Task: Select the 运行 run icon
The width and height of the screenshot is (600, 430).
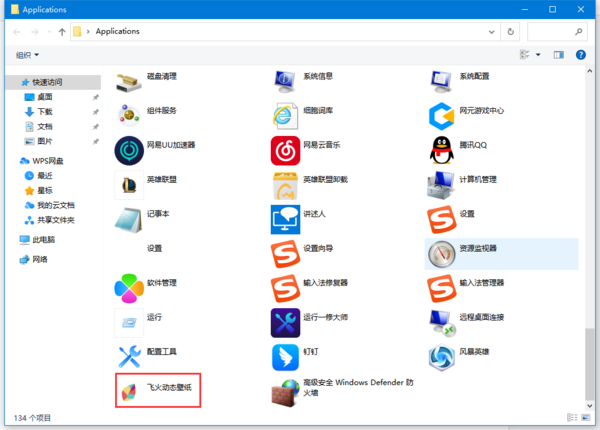Action: click(x=129, y=323)
